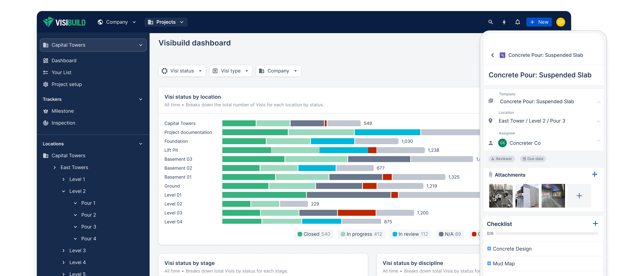The height and width of the screenshot is (276, 644).
Task: Toggle the In review 112 legend filter
Action: (x=411, y=234)
